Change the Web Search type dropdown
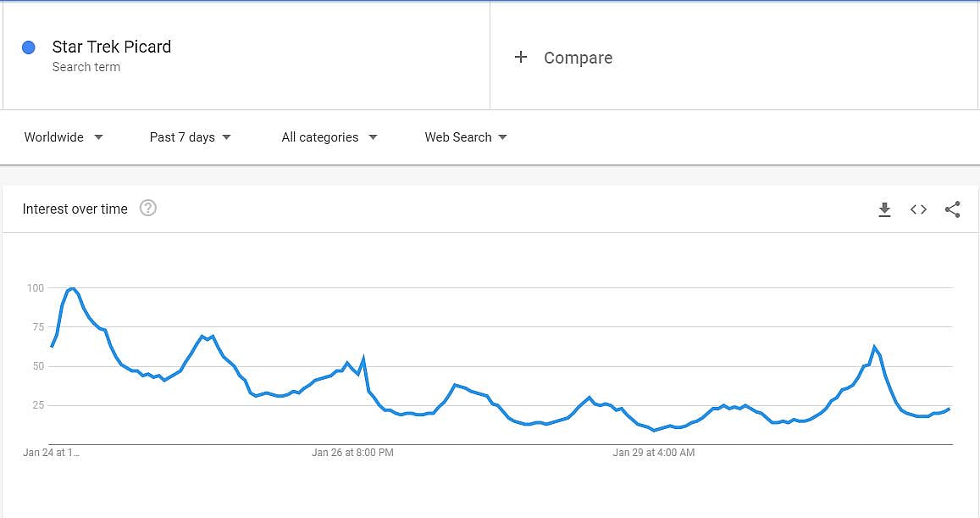 pos(465,137)
